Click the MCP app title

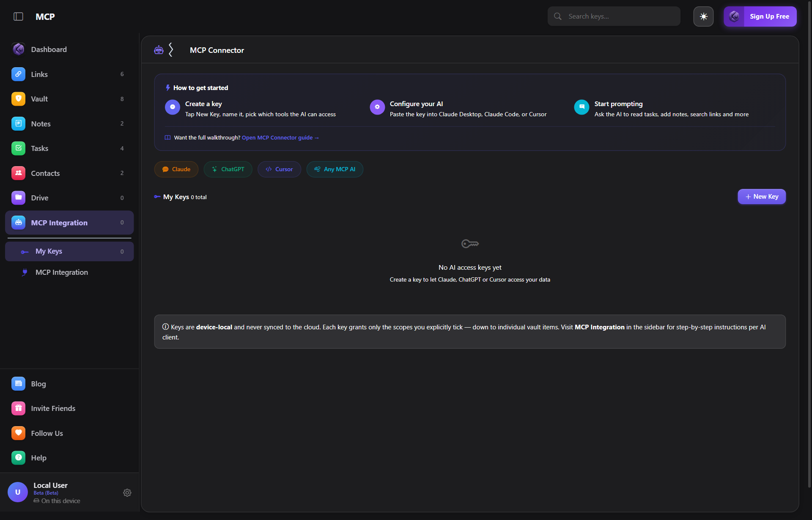tap(45, 16)
